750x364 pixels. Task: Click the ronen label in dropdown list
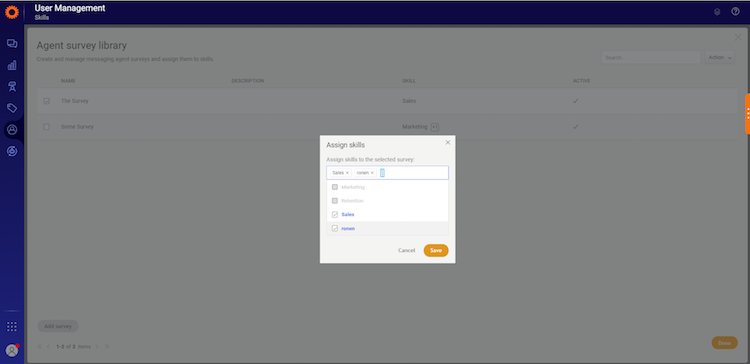click(348, 229)
